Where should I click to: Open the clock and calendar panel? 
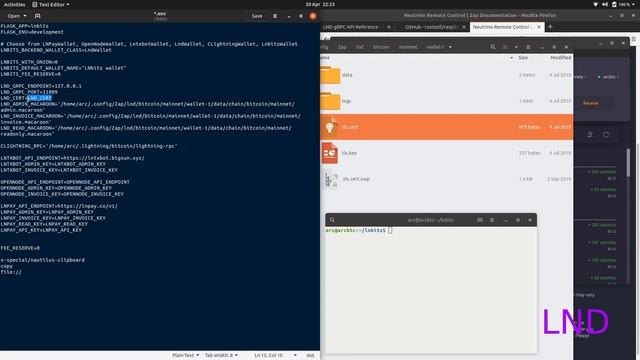320,4
